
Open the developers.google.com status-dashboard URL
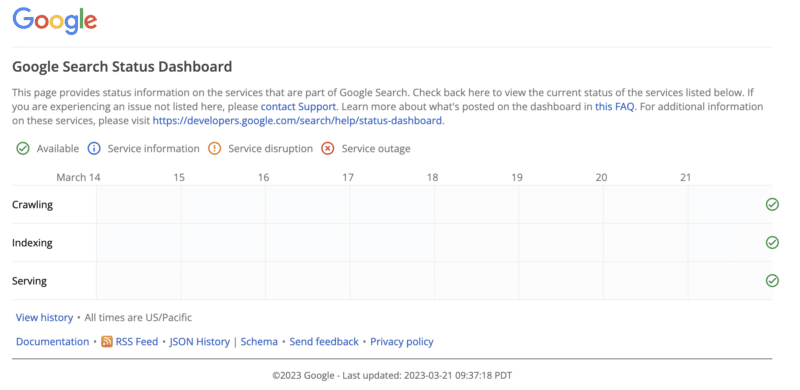click(297, 121)
